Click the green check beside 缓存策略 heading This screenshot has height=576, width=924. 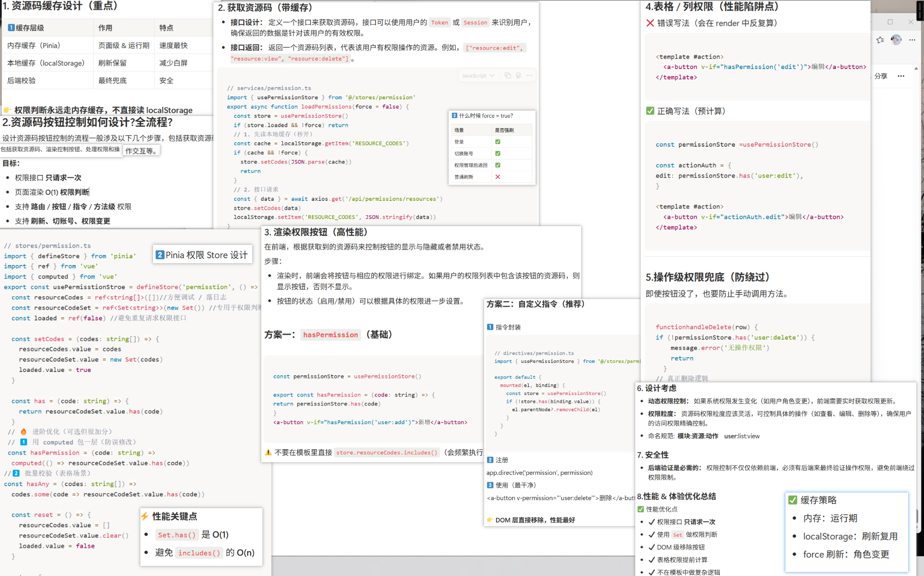(793, 500)
